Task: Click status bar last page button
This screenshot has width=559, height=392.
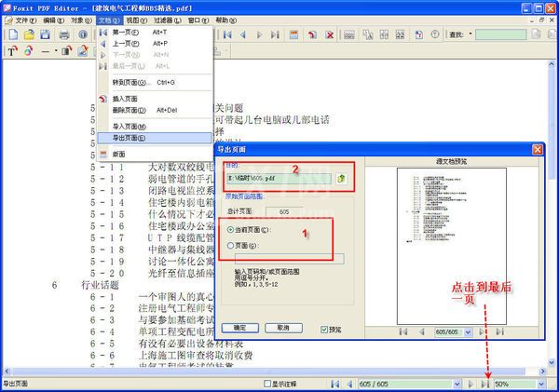Action: [x=484, y=384]
